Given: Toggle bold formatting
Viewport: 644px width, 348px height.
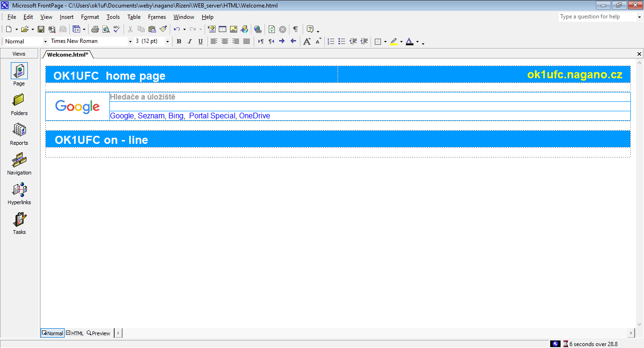Looking at the screenshot, I should coord(179,41).
